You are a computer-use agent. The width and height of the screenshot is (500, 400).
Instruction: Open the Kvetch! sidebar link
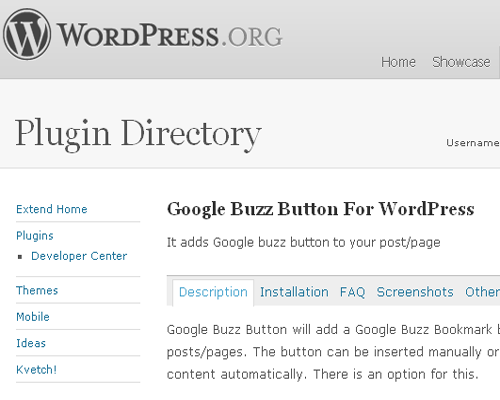pyautogui.click(x=36, y=370)
